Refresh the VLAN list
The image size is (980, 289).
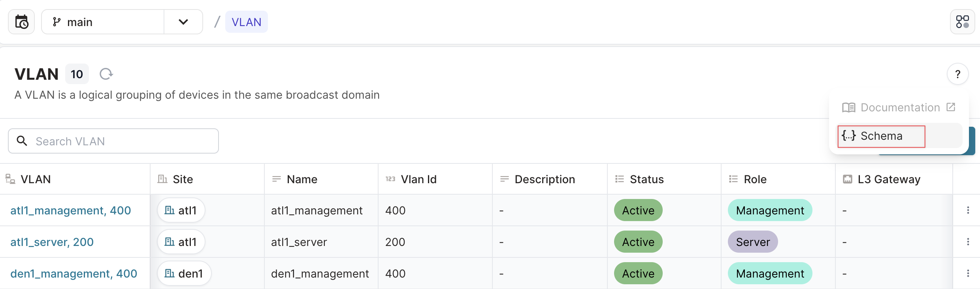pyautogui.click(x=106, y=74)
